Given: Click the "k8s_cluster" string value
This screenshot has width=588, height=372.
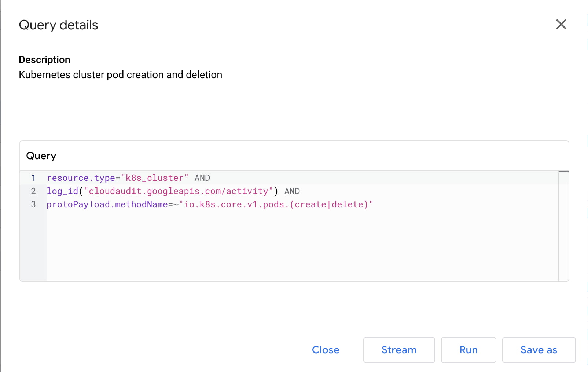Looking at the screenshot, I should coord(154,178).
